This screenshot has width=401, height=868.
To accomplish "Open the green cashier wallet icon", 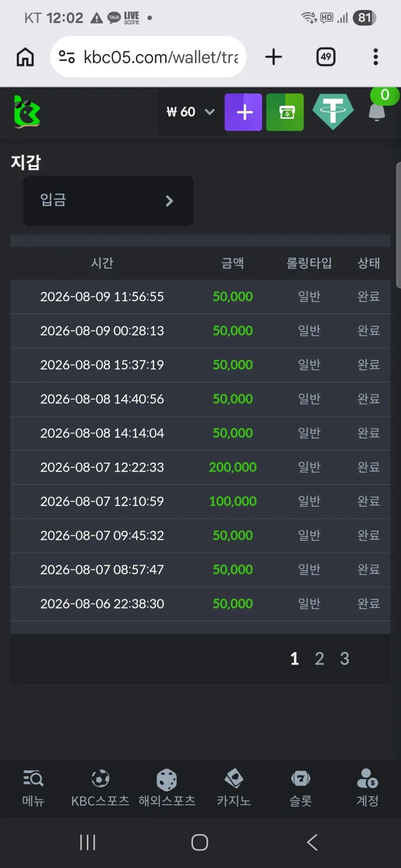I will click(x=285, y=112).
